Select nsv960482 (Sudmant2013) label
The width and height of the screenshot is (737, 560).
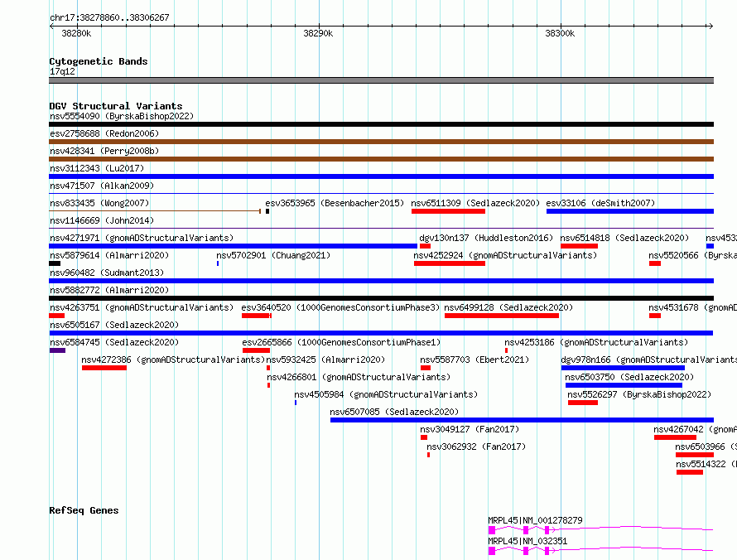(x=107, y=273)
